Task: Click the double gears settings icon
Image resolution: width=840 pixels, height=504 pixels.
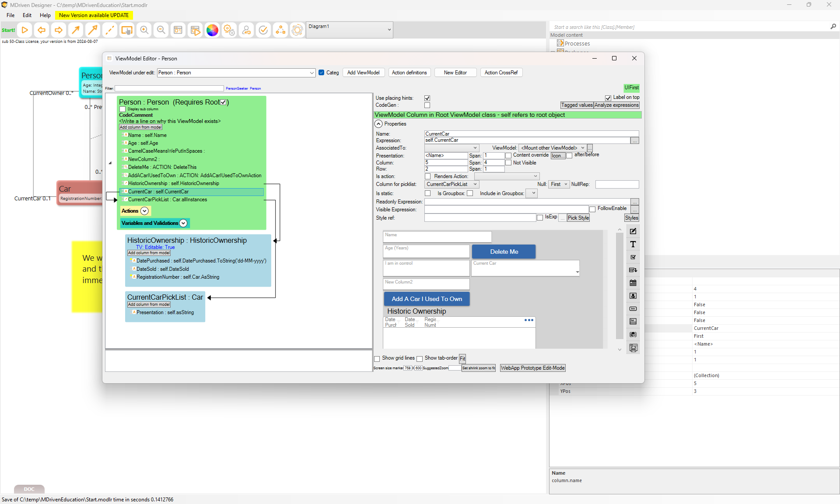Action: [x=229, y=30]
